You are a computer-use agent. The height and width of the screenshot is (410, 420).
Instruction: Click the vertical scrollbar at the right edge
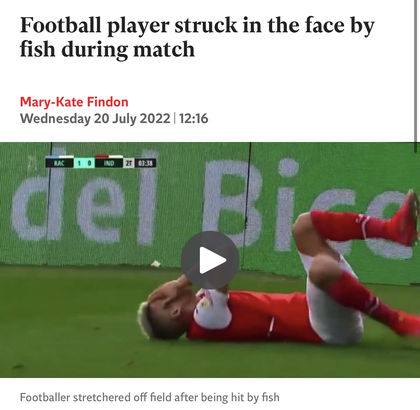pos(417,72)
